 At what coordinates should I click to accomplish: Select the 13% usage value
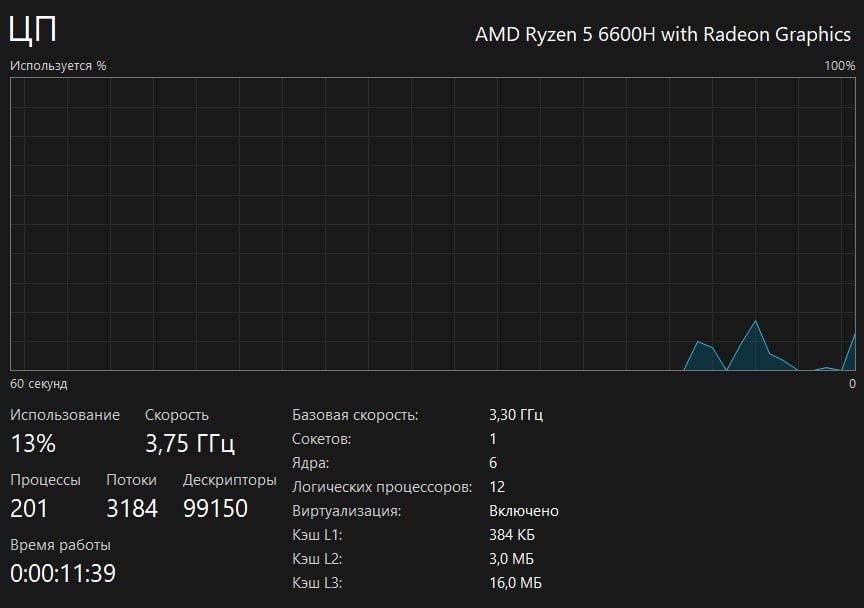tap(33, 443)
